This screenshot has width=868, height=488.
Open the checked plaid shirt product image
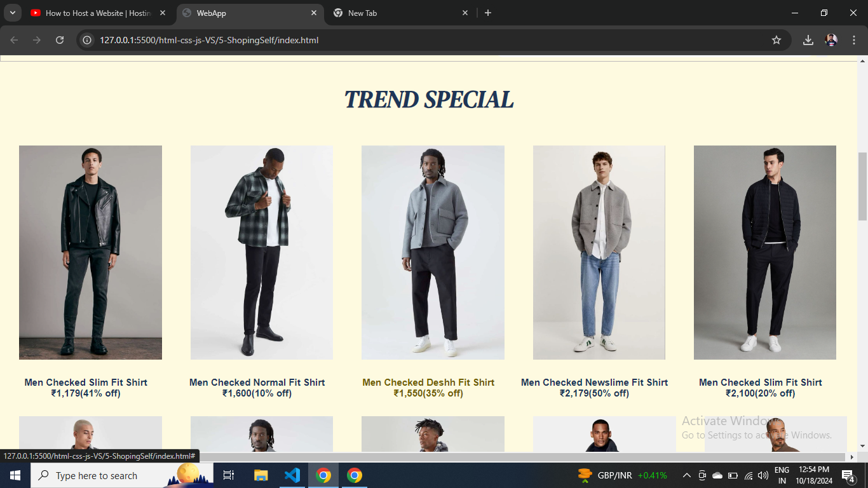coord(262,252)
